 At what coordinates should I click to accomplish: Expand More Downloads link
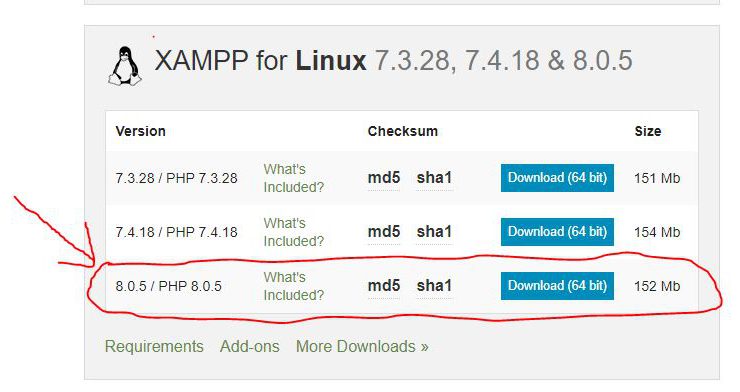tap(362, 347)
